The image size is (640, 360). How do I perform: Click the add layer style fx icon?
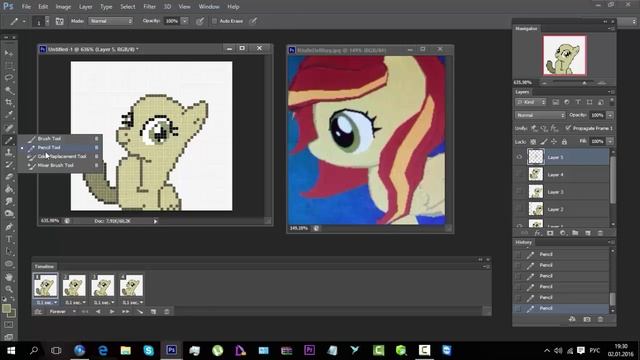click(x=538, y=233)
